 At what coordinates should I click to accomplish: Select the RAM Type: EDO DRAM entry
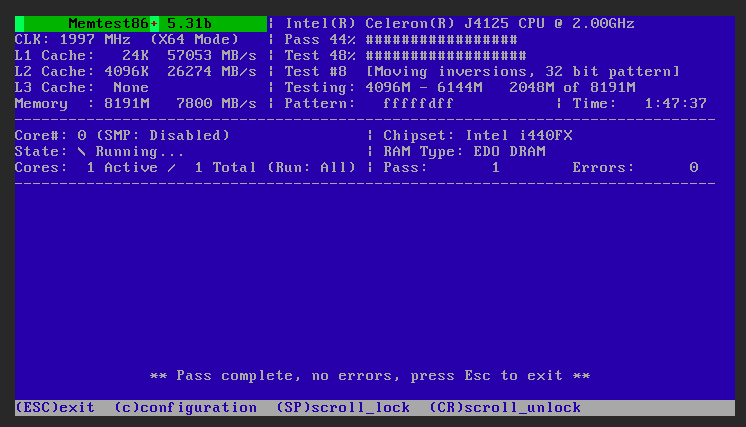464,152
